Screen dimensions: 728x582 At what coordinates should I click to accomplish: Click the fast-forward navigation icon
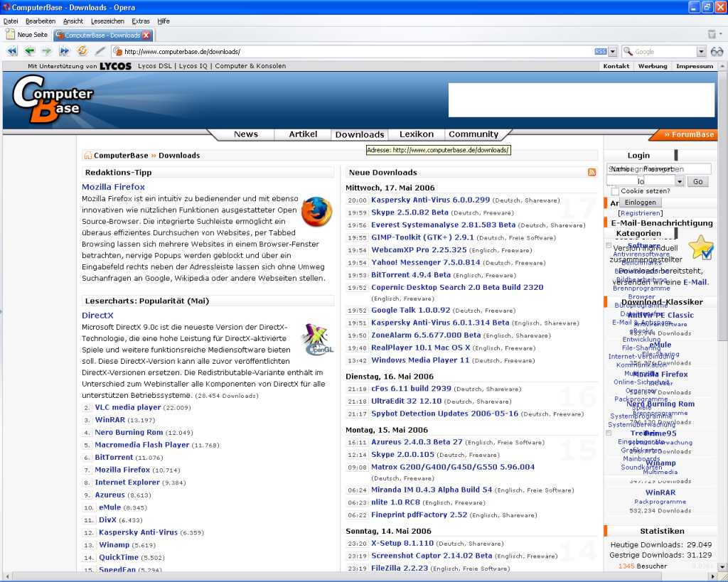(64, 51)
